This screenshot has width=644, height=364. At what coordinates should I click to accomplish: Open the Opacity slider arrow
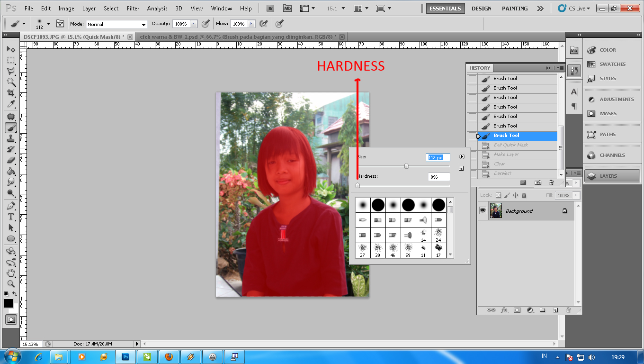[193, 24]
